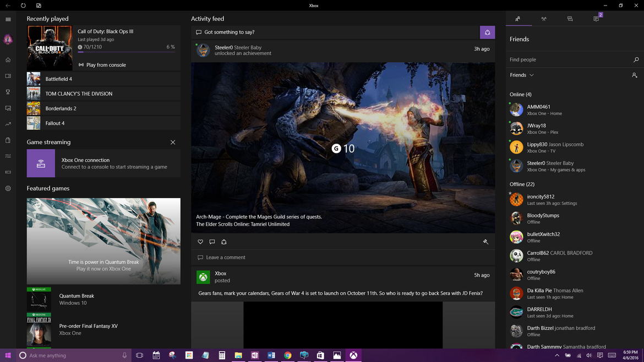
Task: Dismiss the Game streaming section with the X
Action: pos(173,142)
